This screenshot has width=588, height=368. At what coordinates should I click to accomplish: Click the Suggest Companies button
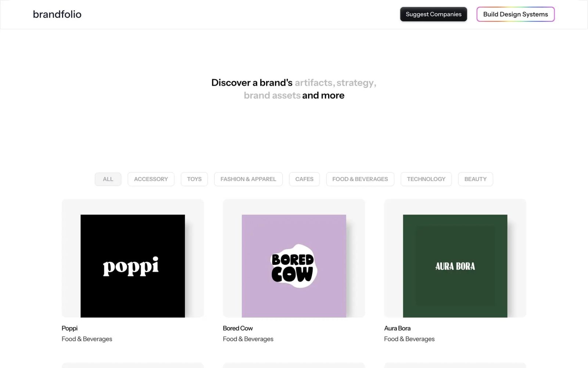tap(434, 14)
